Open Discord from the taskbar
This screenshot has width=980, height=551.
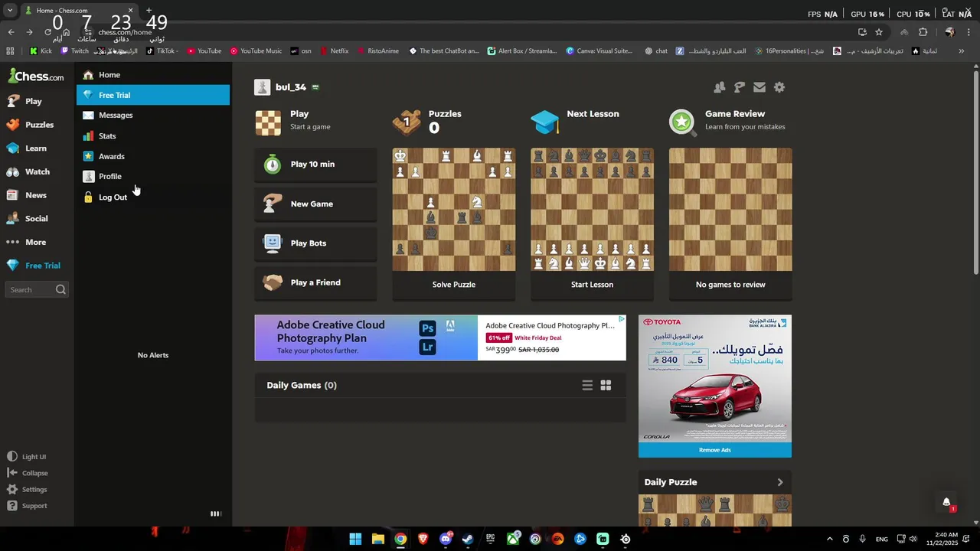pos(446,540)
